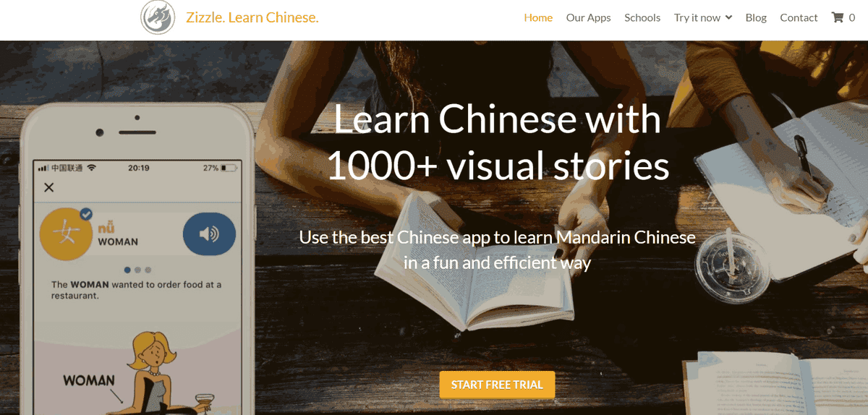Screen dimensions: 868x415
Task: Start the free trial button
Action: (497, 385)
